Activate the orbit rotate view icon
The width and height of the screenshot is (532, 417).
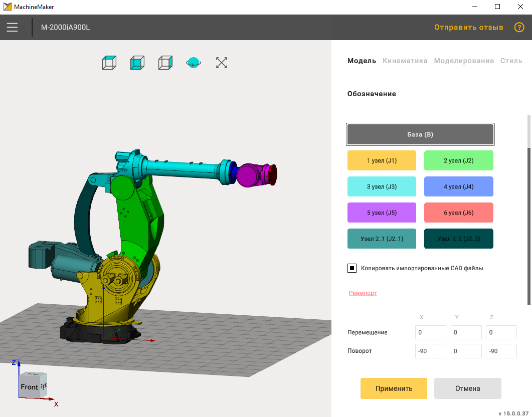(x=194, y=63)
